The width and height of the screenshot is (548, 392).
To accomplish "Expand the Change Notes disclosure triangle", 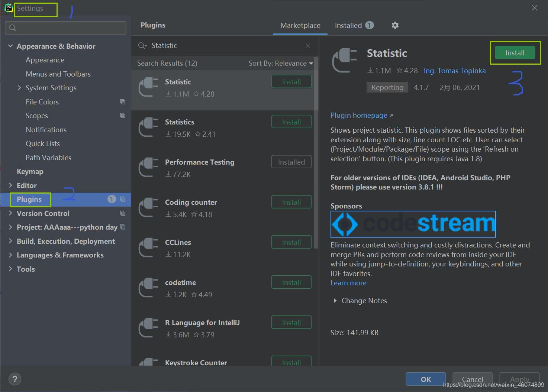I will pyautogui.click(x=335, y=301).
